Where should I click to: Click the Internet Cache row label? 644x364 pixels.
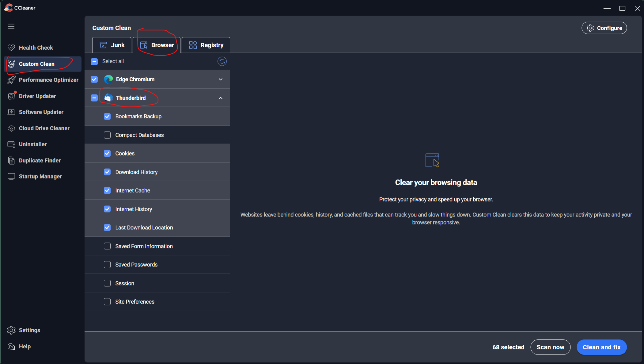[x=133, y=190]
